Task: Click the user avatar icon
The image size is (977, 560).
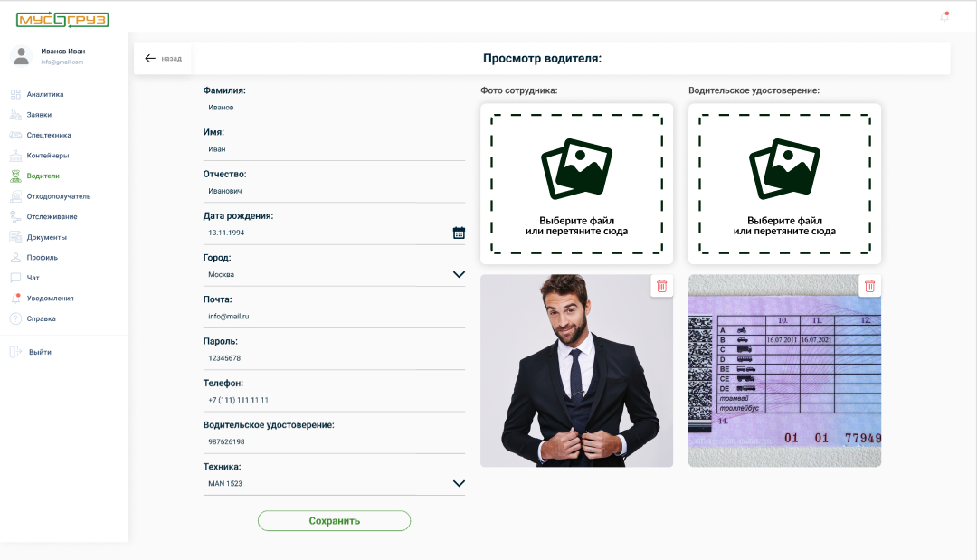Action: point(21,56)
